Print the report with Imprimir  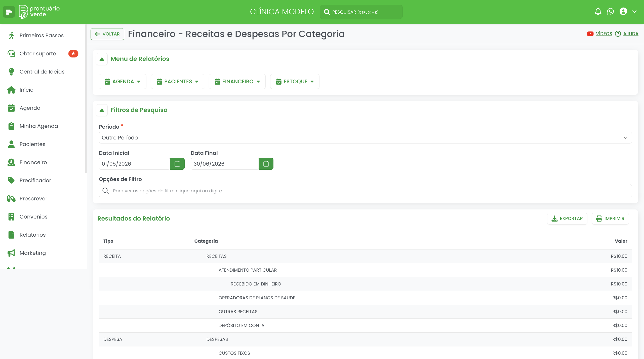point(610,219)
